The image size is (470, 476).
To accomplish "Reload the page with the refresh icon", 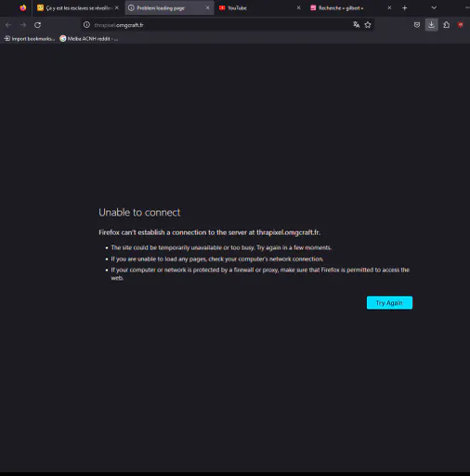I will [37, 25].
